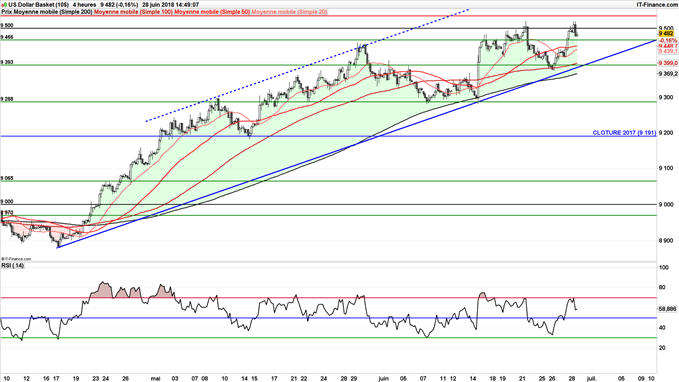
Task: Click the yellow 9 482 current price tag
Action: pyautogui.click(x=666, y=33)
